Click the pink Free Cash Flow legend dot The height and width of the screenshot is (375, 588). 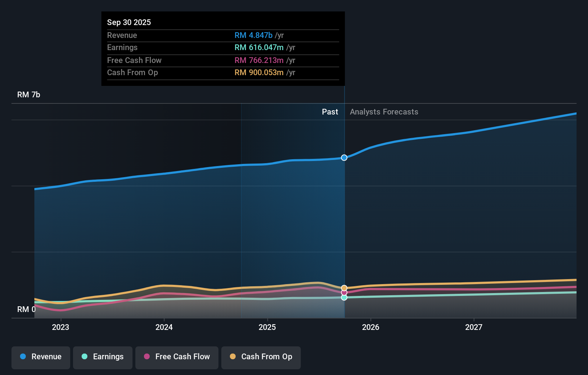click(146, 356)
